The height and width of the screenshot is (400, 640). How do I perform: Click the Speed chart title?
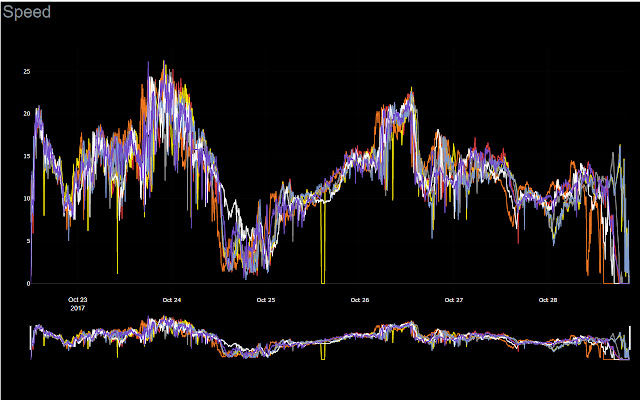click(x=27, y=12)
